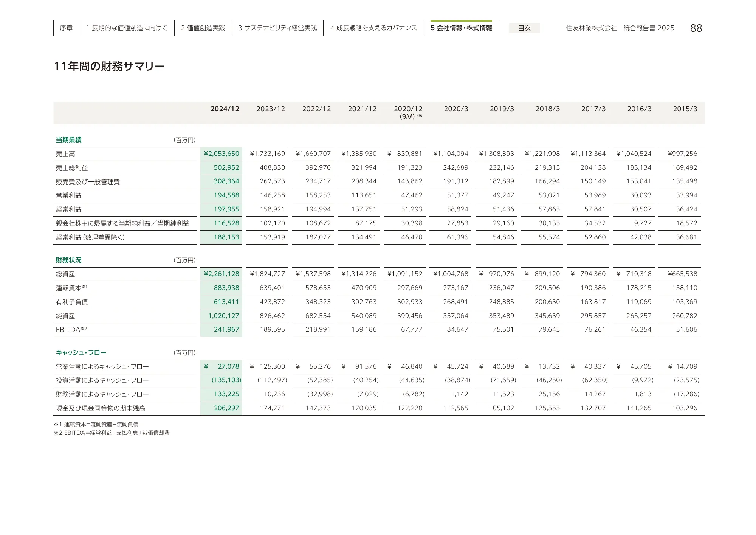
Task: Click the 2020/12 (9M) column header
Action: [409, 112]
